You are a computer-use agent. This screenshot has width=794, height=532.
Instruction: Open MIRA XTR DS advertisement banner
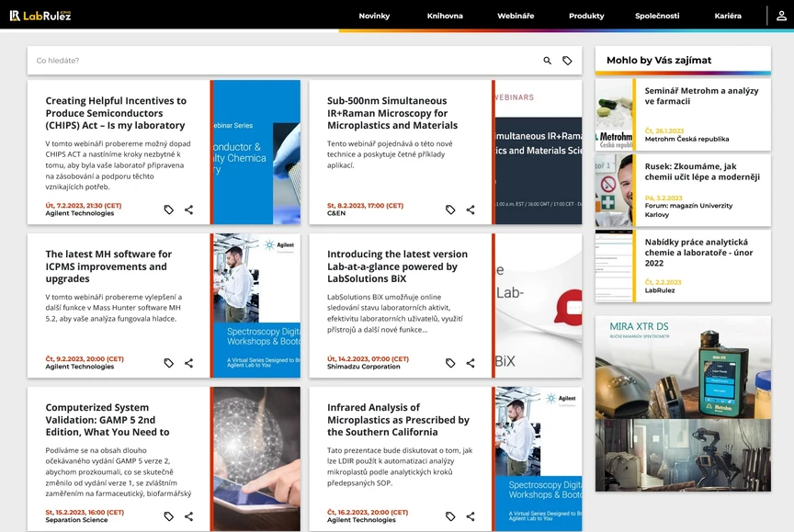click(683, 403)
